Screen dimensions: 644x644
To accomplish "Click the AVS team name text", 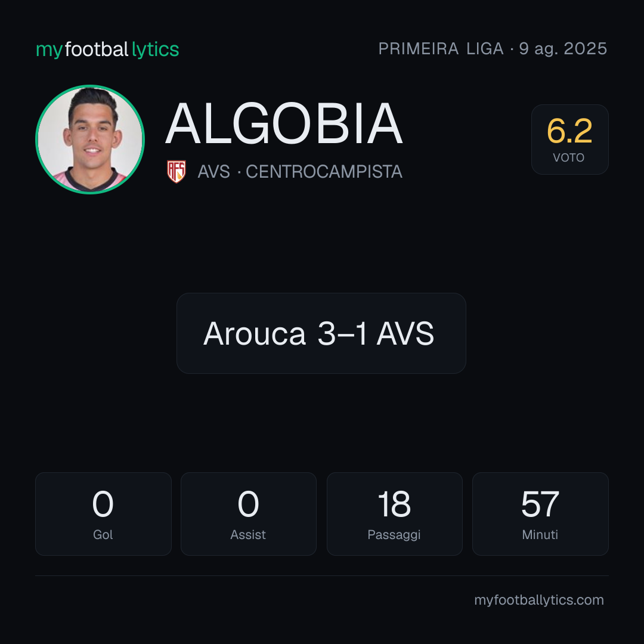I will [213, 172].
